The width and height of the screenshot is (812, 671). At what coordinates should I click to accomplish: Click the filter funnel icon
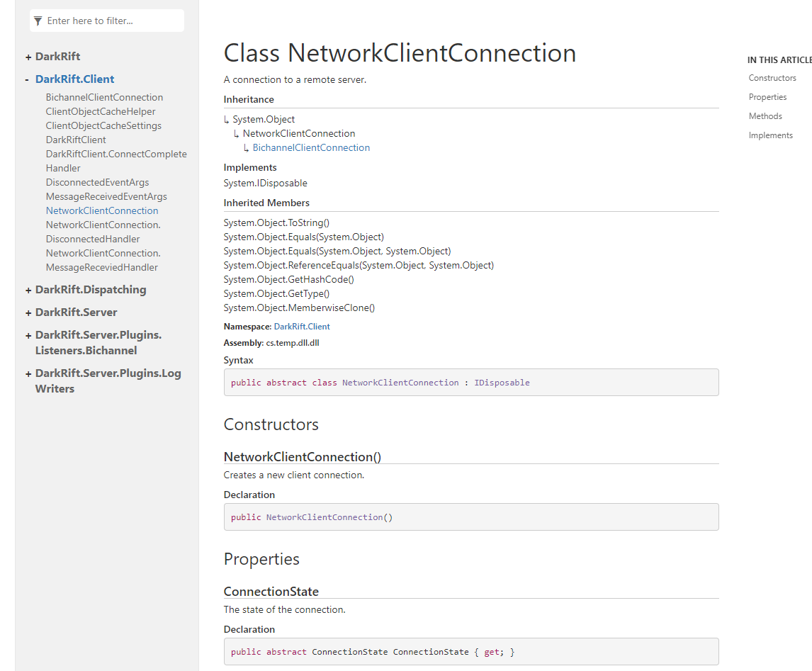click(38, 21)
